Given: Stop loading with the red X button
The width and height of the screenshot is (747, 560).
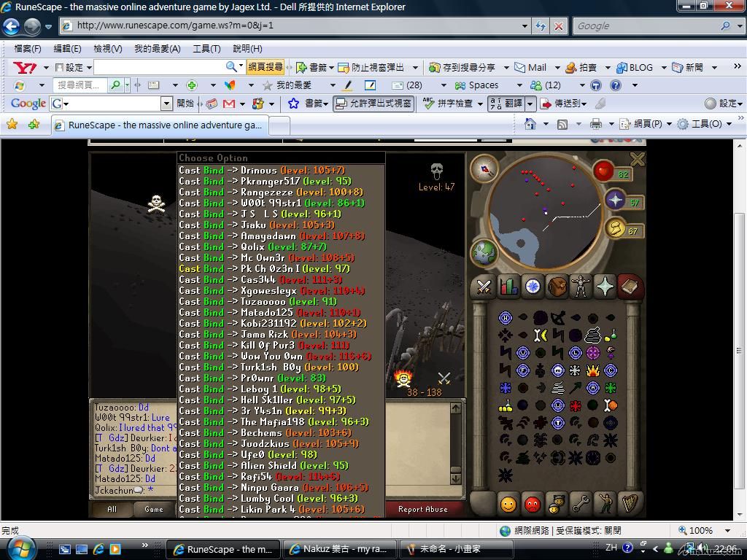Looking at the screenshot, I should (559, 26).
